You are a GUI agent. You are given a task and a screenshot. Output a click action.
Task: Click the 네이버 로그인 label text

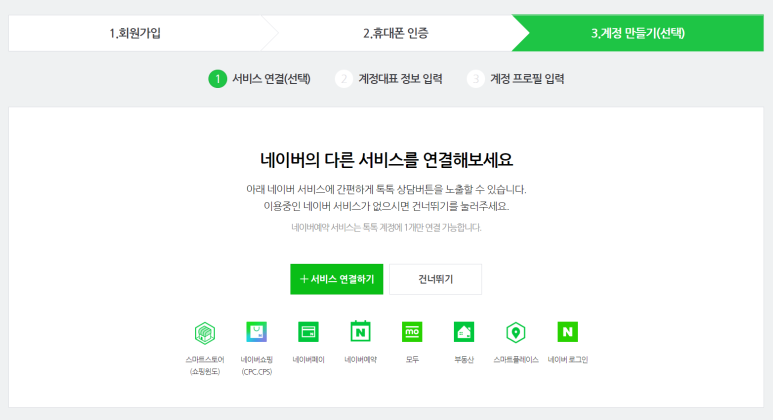pos(567,360)
